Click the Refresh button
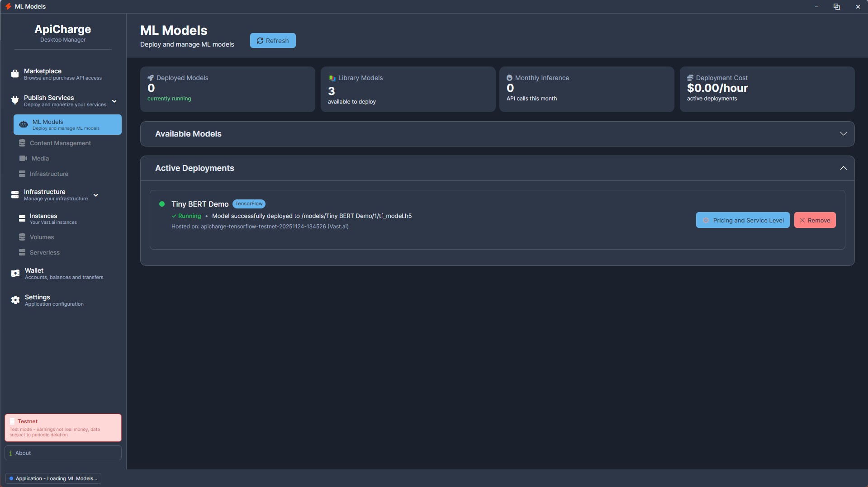The height and width of the screenshot is (487, 868). (272, 40)
